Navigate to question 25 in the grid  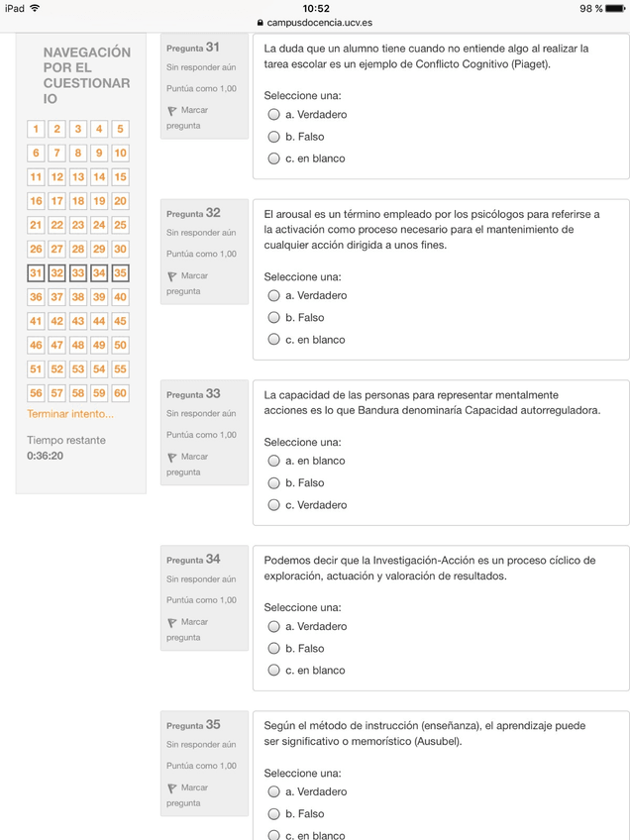click(x=120, y=225)
